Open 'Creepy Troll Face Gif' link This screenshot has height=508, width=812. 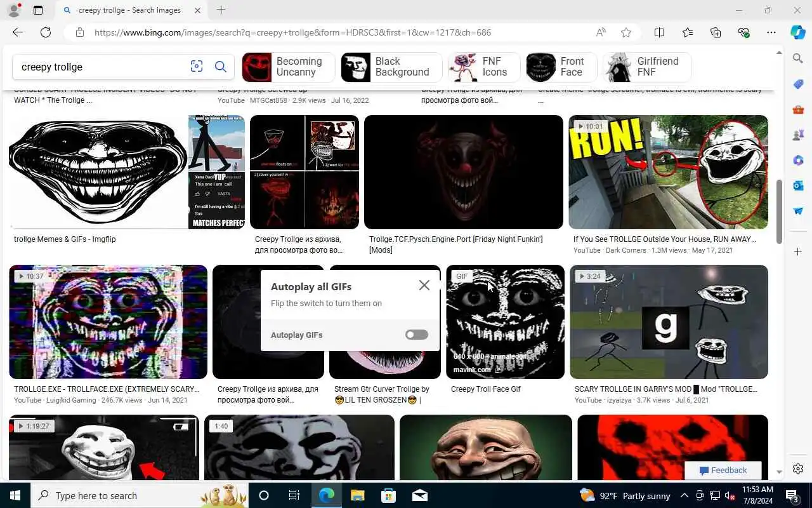485,389
